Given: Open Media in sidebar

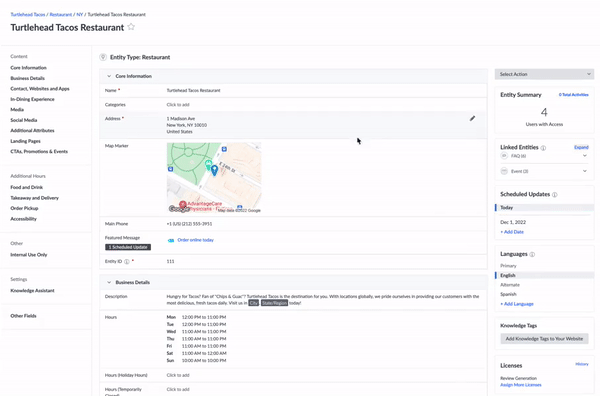Looking at the screenshot, I should (17, 109).
